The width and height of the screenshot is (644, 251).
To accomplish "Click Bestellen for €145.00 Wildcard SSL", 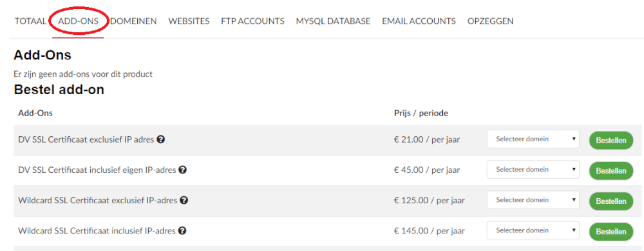I will coord(611,232).
